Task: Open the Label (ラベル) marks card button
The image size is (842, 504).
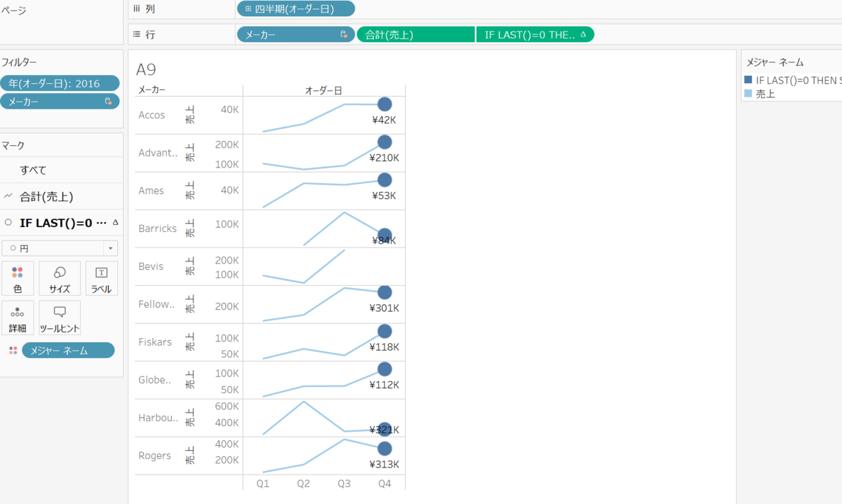Action: (x=101, y=278)
